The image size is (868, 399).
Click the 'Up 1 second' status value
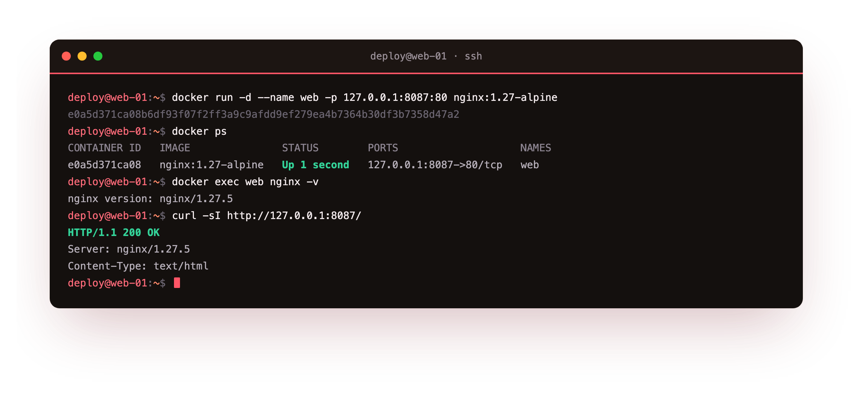click(x=316, y=165)
